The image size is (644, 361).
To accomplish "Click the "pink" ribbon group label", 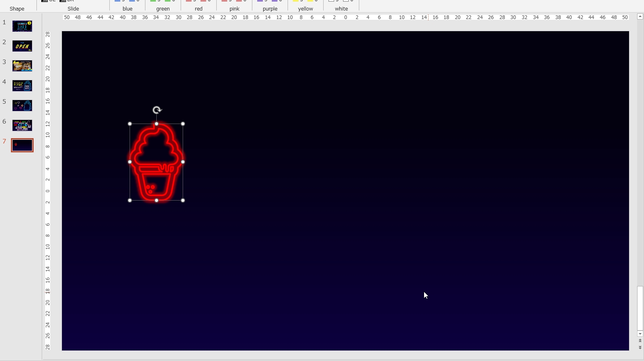I will [x=235, y=9].
